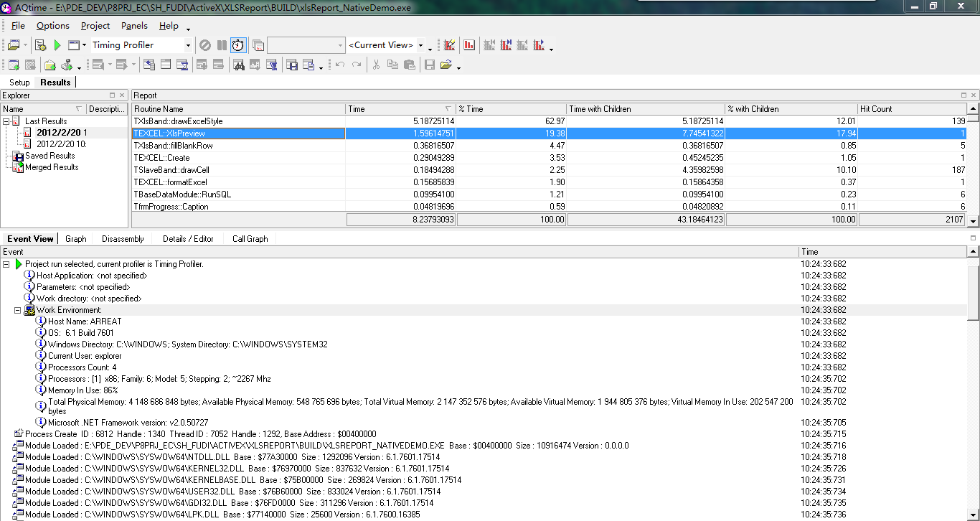Click the floppy disk Save icon
The image size is (980, 521).
pyautogui.click(x=430, y=65)
